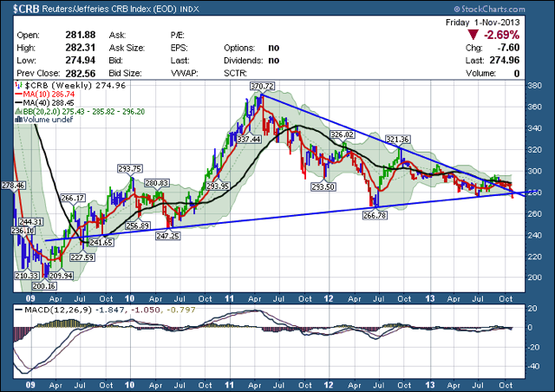This screenshot has height=392, width=555.
Task: Click the Low value 274.94
Action: pos(81,61)
